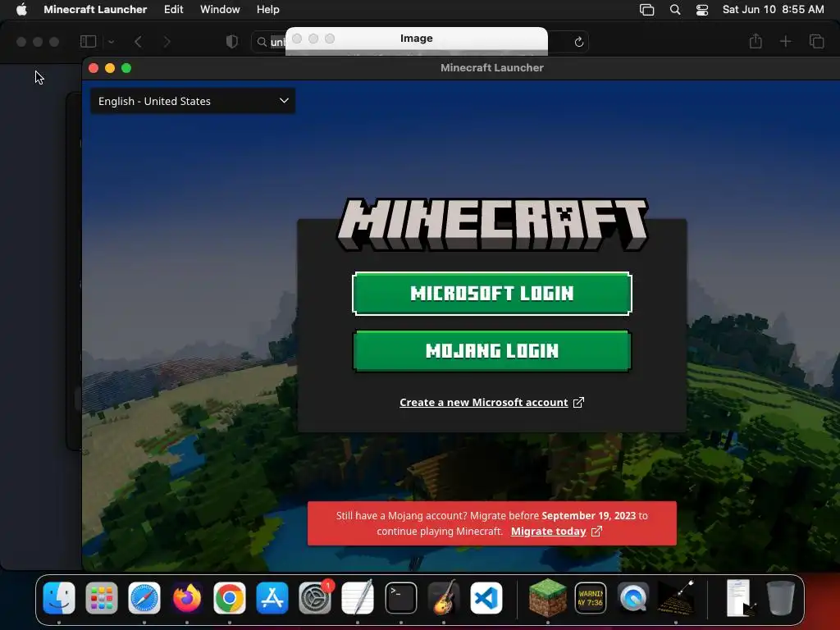Show Safari tab overview

point(816,41)
